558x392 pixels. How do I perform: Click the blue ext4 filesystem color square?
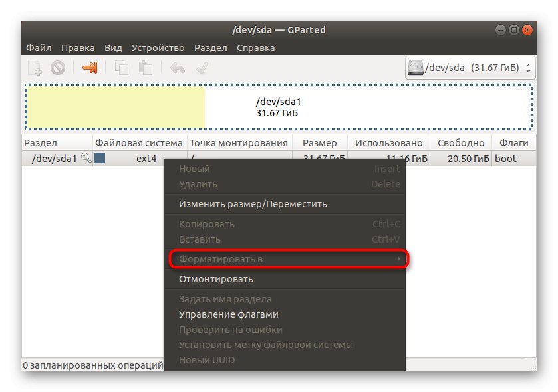pos(100,158)
